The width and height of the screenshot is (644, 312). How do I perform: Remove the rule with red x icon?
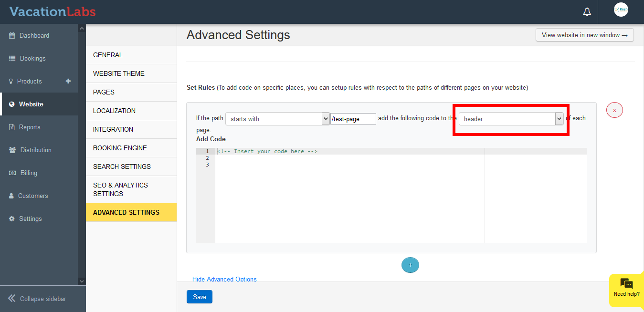click(614, 110)
